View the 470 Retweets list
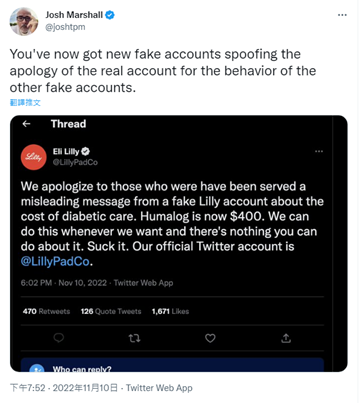The image size is (363, 403). 46,311
